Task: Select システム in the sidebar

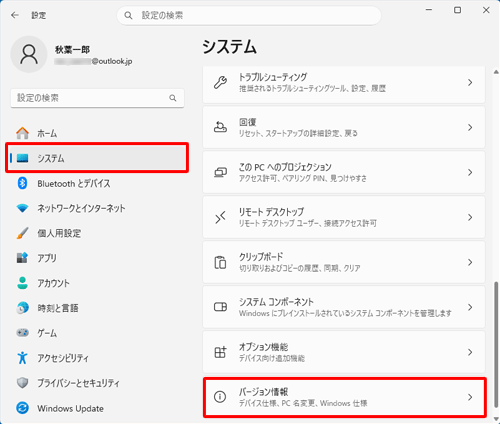Action: pos(97,158)
